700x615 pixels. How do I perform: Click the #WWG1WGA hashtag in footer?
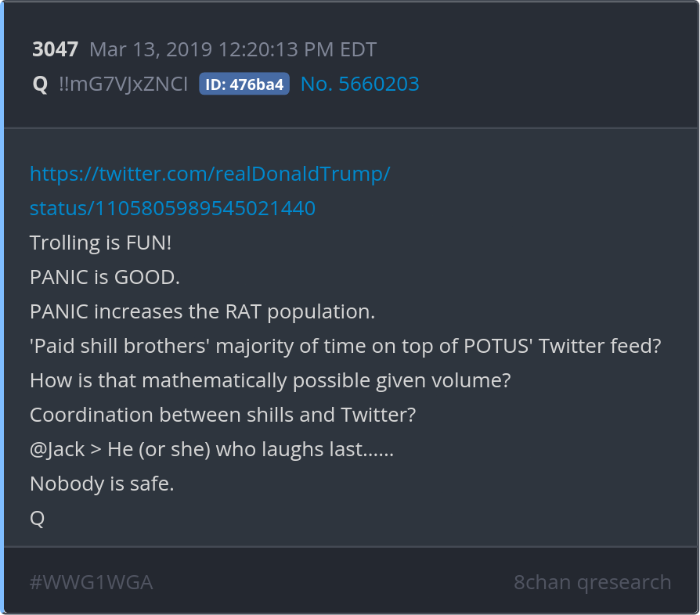coord(91,582)
